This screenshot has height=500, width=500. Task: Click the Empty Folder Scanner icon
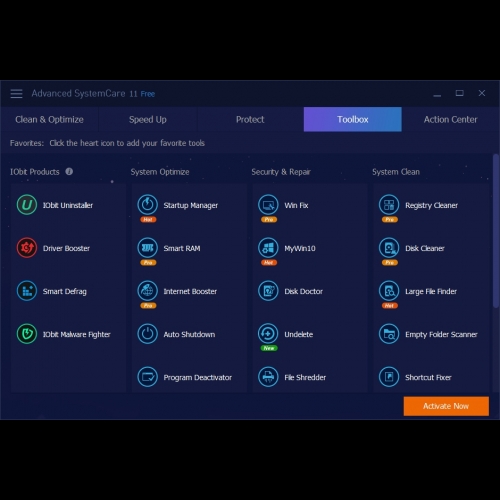[389, 334]
